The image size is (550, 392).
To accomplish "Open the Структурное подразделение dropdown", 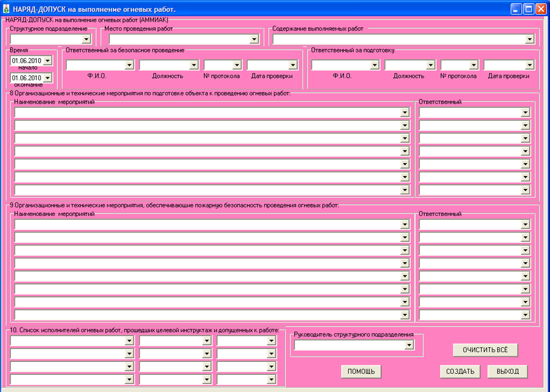I will click(x=86, y=39).
